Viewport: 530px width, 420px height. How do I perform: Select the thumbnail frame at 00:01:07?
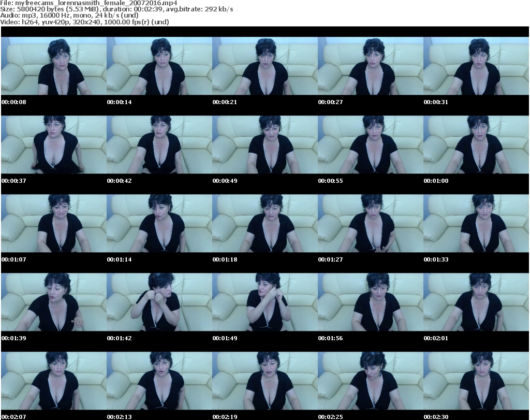pyautogui.click(x=54, y=224)
